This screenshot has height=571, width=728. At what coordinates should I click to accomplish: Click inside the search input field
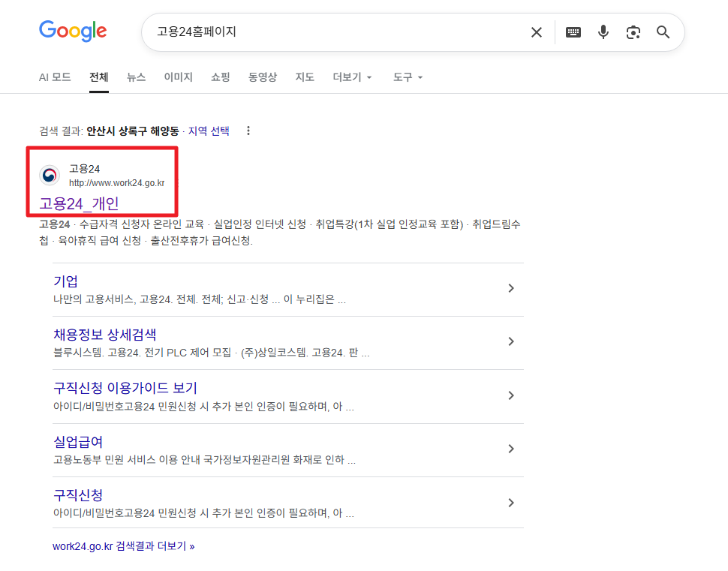pos(330,32)
